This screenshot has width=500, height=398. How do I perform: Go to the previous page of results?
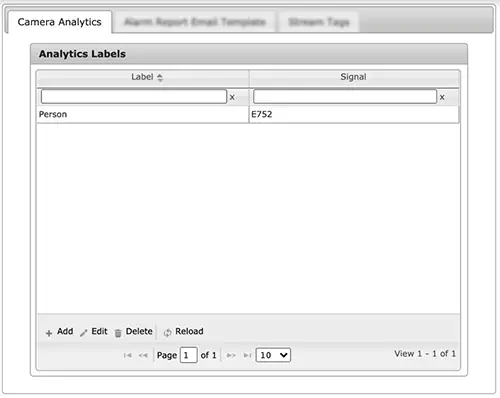click(143, 355)
